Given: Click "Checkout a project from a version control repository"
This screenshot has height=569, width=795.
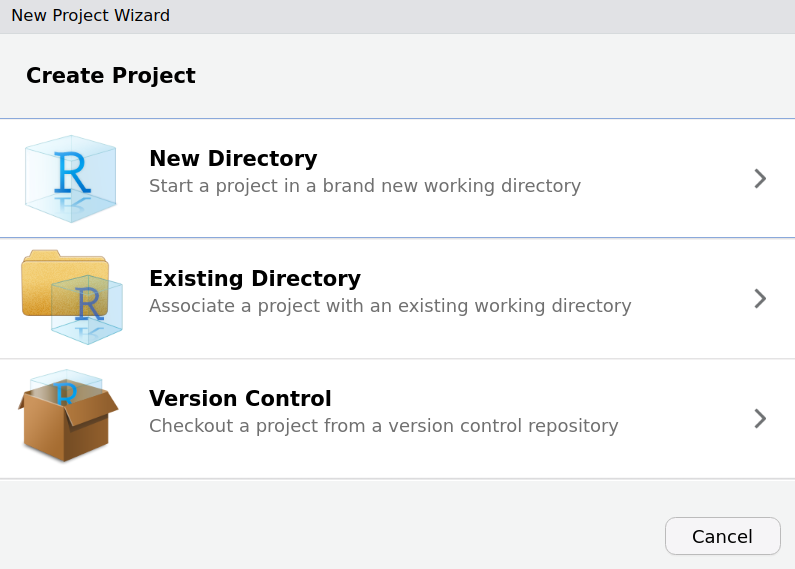Looking at the screenshot, I should (x=383, y=426).
